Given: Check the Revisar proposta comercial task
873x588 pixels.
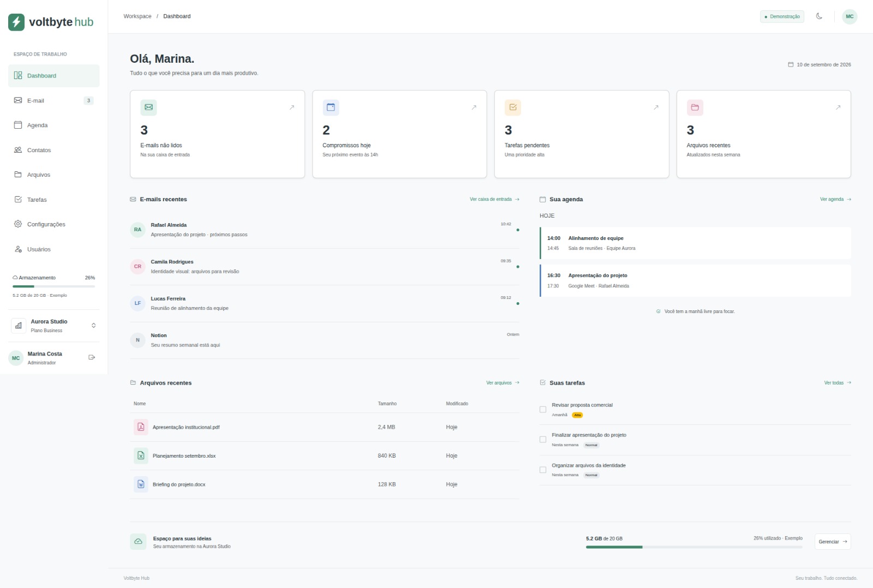Looking at the screenshot, I should 543,410.
